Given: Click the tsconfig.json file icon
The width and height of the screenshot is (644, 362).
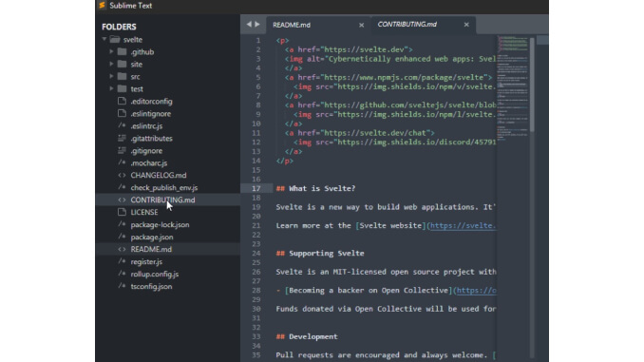Looking at the screenshot, I should click(x=122, y=286).
